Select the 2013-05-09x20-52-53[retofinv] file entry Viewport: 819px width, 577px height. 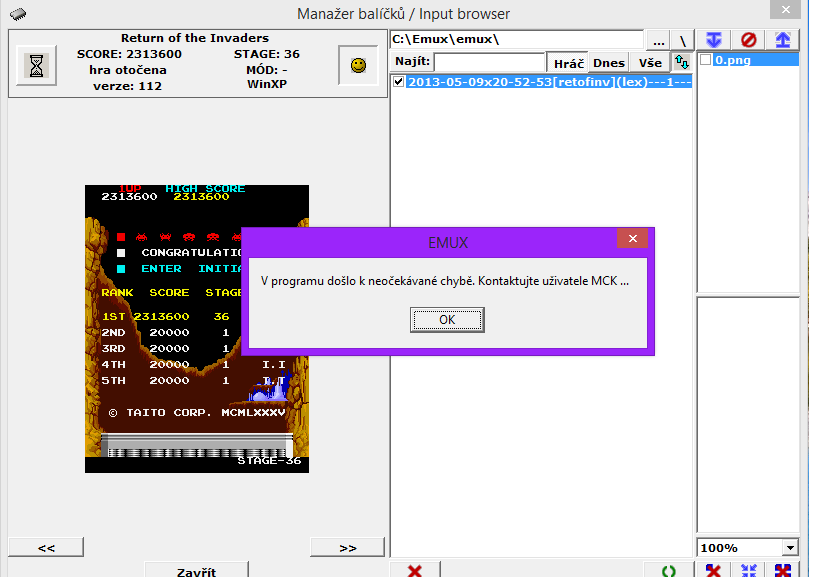coord(549,81)
